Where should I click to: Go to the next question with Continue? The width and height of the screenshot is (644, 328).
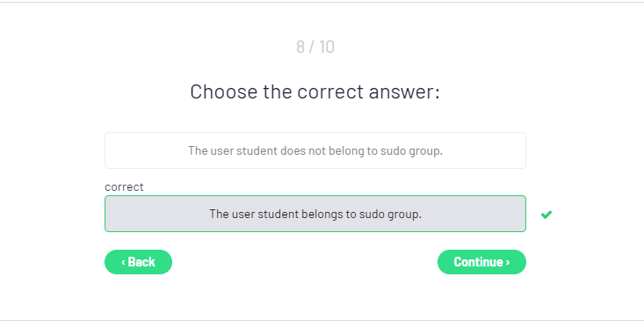point(481,262)
